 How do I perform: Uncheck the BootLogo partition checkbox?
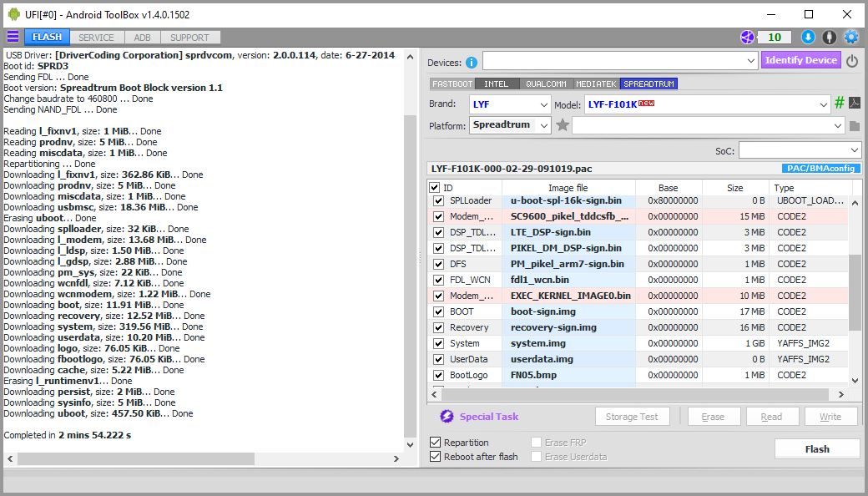(438, 375)
